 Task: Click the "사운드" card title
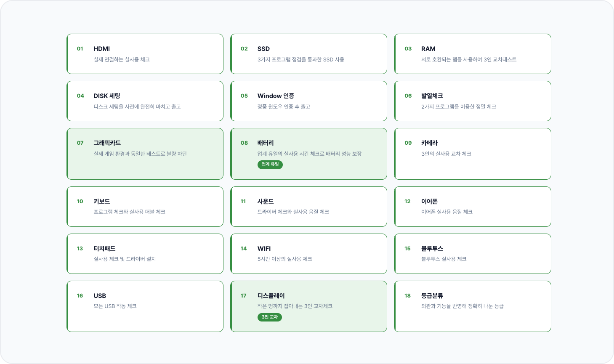pyautogui.click(x=266, y=202)
